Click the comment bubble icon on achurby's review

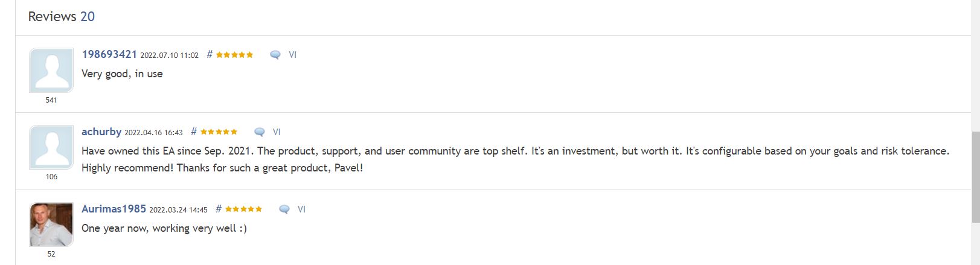coord(260,132)
